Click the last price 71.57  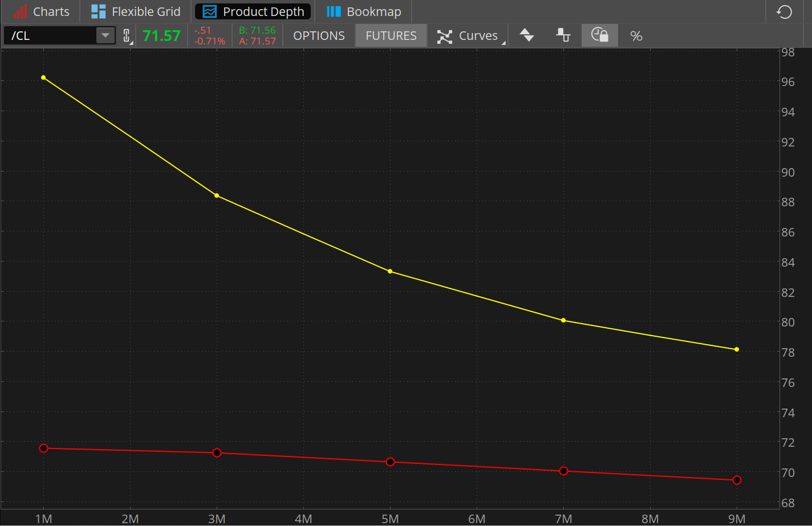[161, 36]
